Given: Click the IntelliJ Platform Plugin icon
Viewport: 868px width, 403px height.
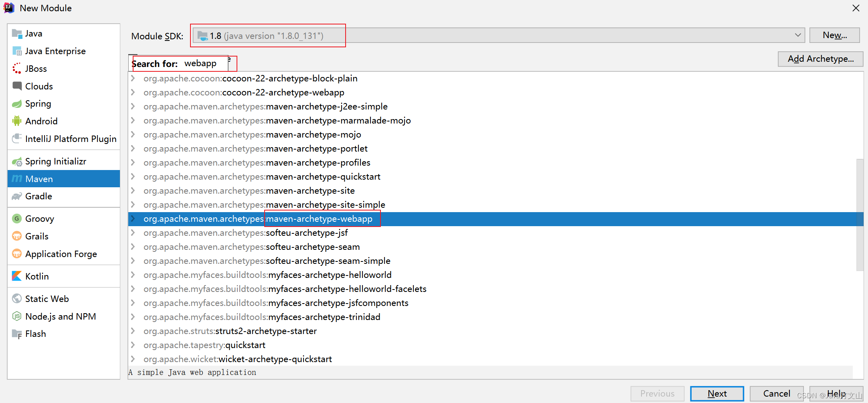Looking at the screenshot, I should point(17,138).
